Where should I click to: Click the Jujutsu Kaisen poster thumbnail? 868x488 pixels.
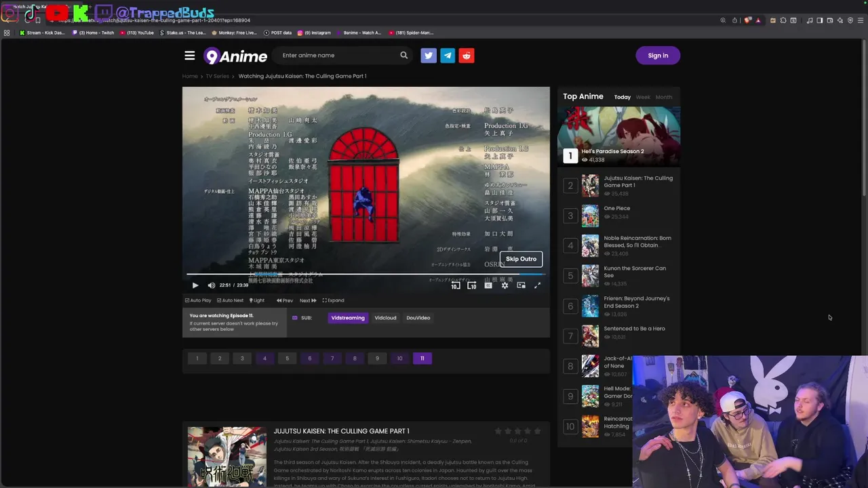(x=227, y=457)
